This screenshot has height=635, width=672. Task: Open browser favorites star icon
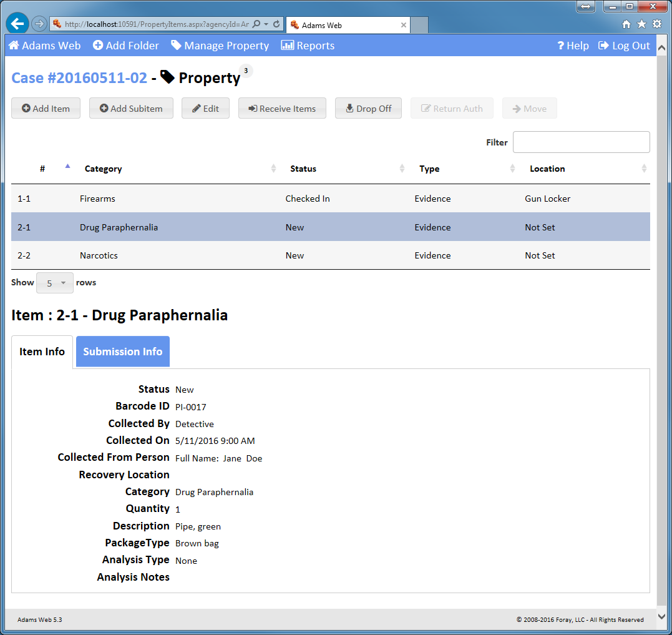coord(641,24)
